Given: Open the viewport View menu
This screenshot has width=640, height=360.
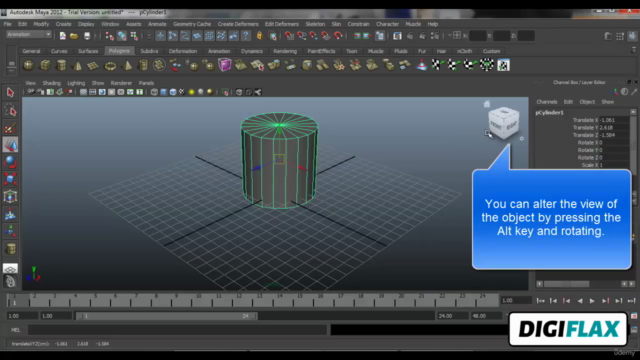Looking at the screenshot, I should coord(30,83).
